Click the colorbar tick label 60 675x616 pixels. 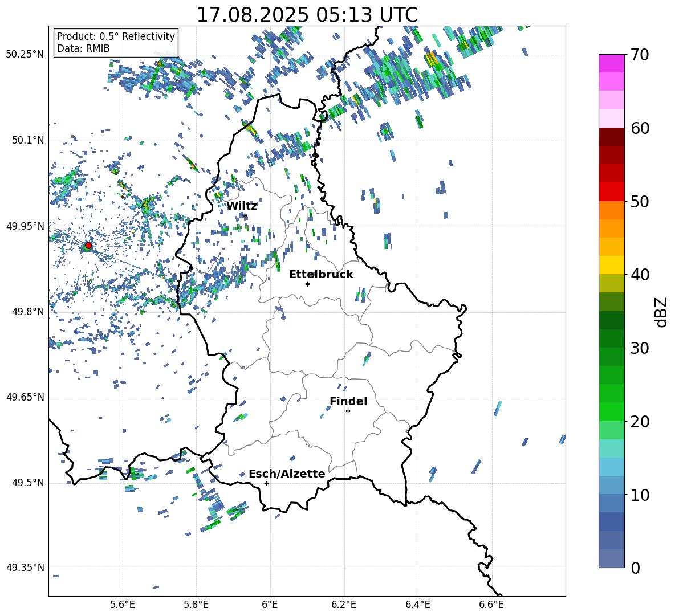[x=640, y=128]
